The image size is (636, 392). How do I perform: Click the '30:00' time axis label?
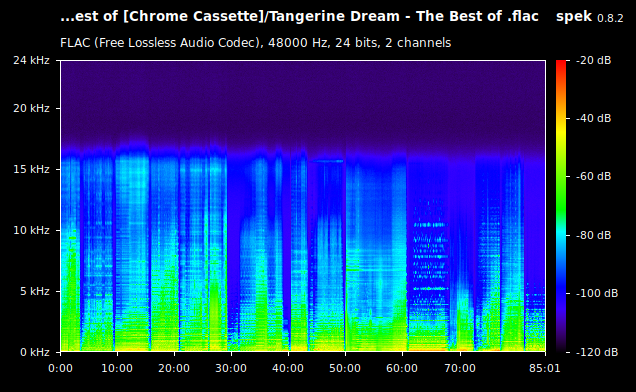click(x=231, y=368)
